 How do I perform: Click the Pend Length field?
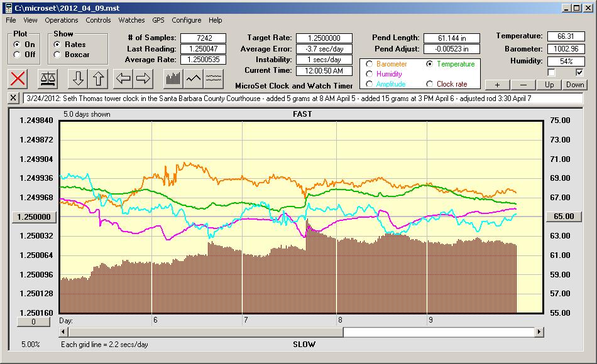pos(452,38)
